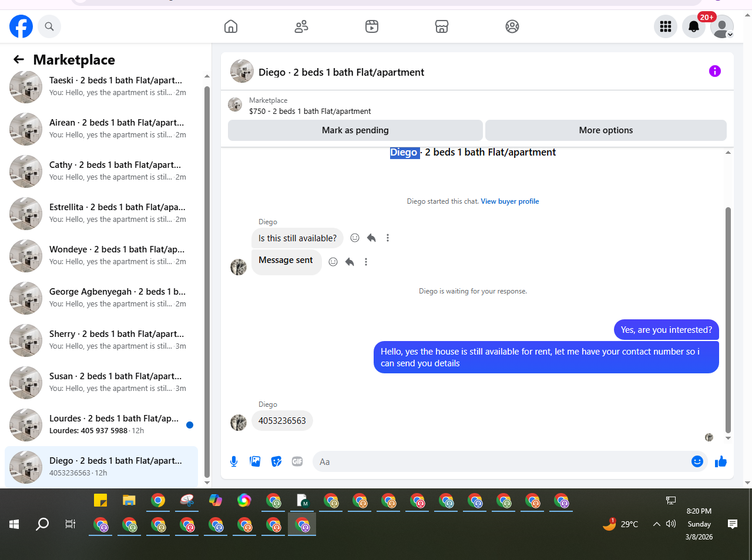This screenshot has width=752, height=560.
Task: Reply to 'Is this still available?' message
Action: 371,238
